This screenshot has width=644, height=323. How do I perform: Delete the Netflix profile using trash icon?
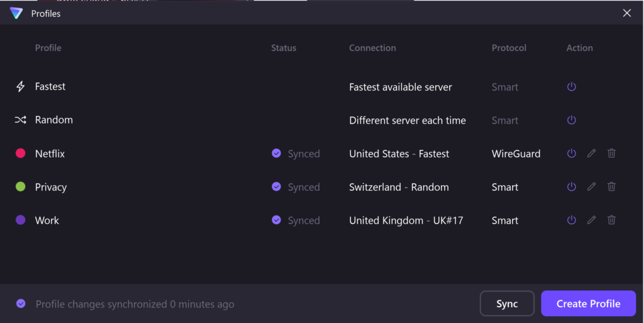[611, 153]
